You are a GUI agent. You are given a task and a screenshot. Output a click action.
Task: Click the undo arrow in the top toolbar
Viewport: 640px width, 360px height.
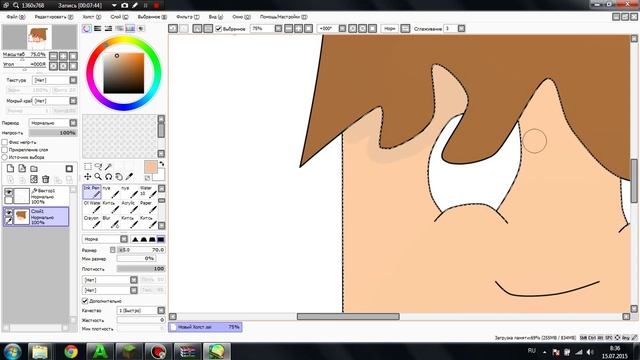173,28
